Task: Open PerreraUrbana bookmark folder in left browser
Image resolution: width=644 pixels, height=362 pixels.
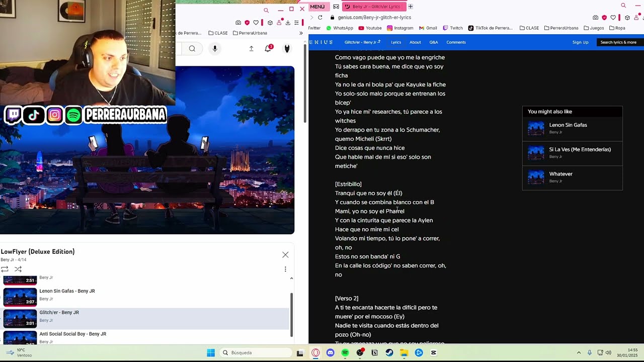Action: [250, 33]
